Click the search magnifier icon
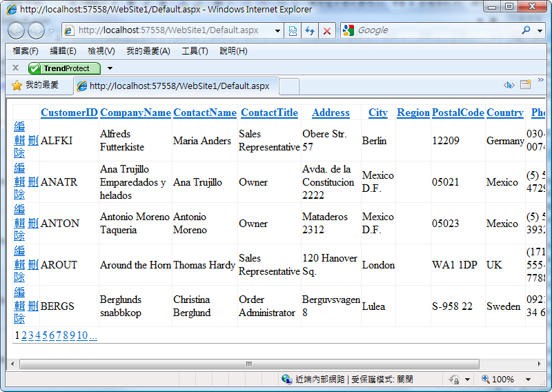552x392 pixels. (526, 30)
